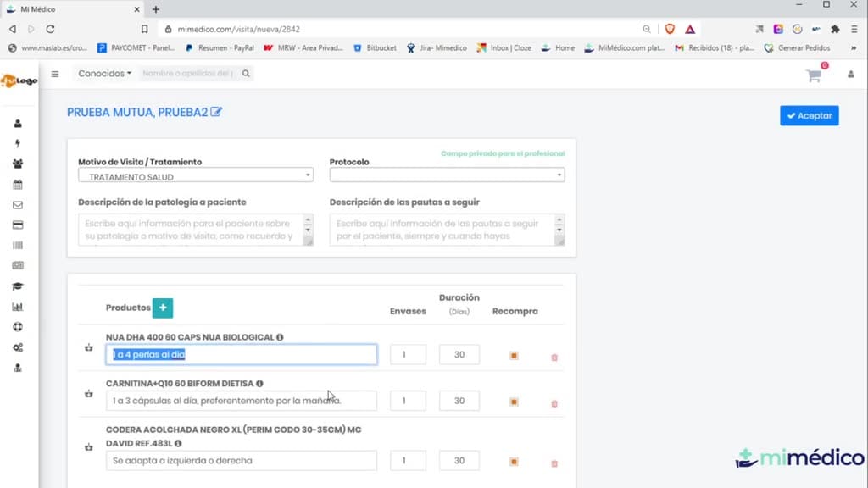Open the life ring support sidebar icon
Viewport: 868px width, 488px height.
tap(18, 327)
